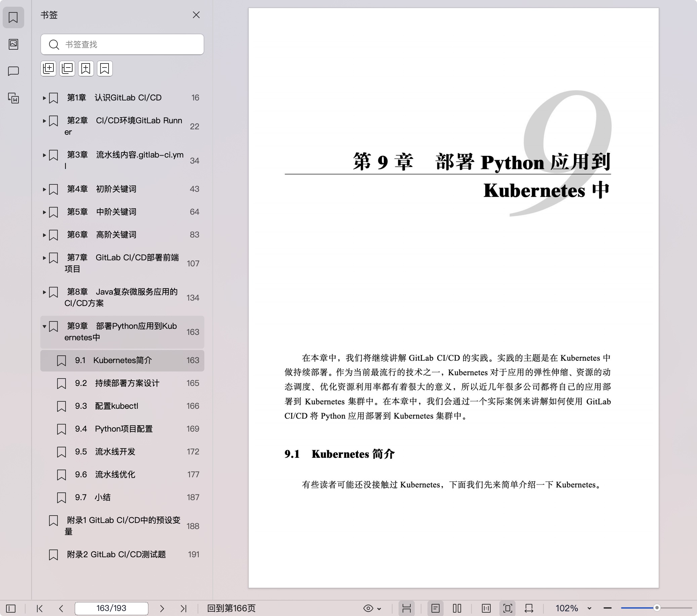Viewport: 697px width, 616px height.
Task: Click the page number field 163/193
Action: (112, 609)
